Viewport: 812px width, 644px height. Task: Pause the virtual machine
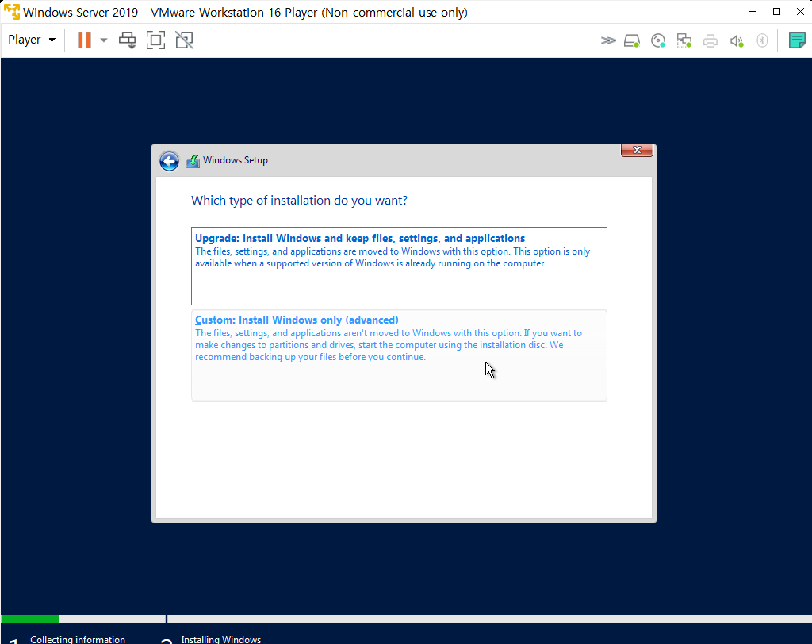coord(84,40)
